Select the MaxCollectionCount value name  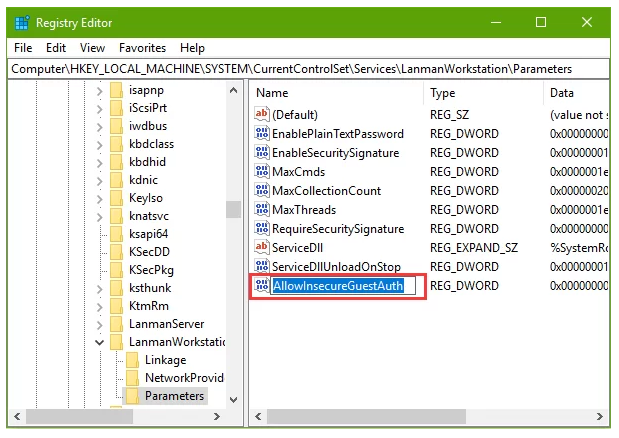click(x=326, y=191)
